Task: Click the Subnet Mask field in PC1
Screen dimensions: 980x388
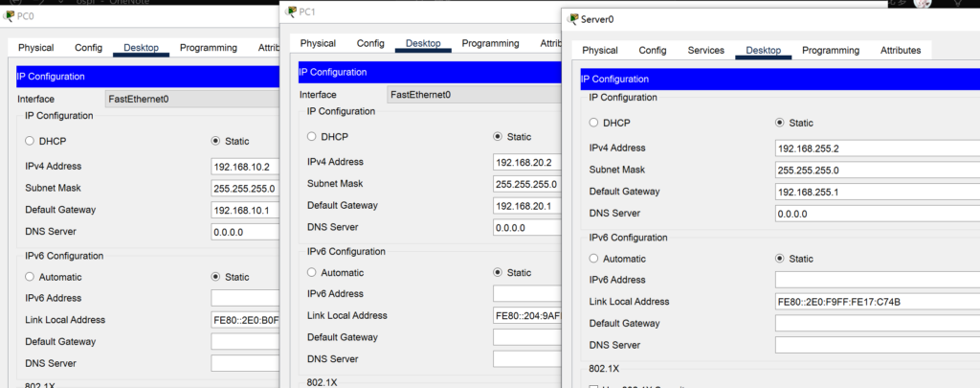Action: click(x=527, y=184)
